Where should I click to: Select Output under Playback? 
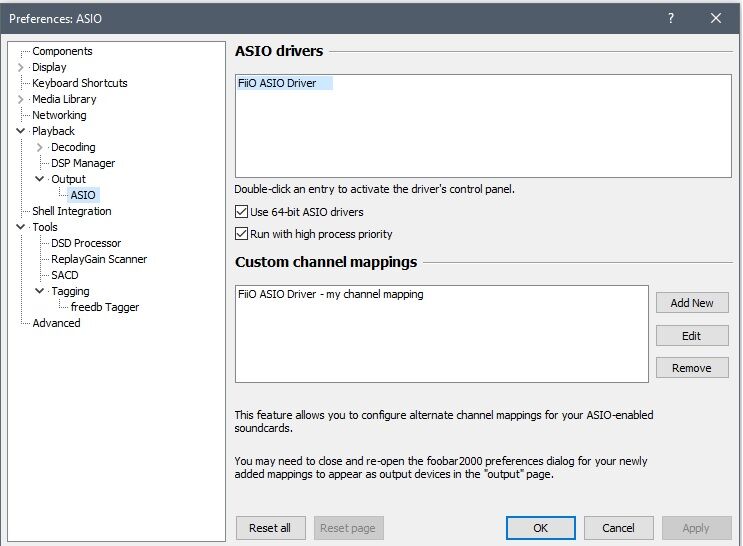click(68, 179)
